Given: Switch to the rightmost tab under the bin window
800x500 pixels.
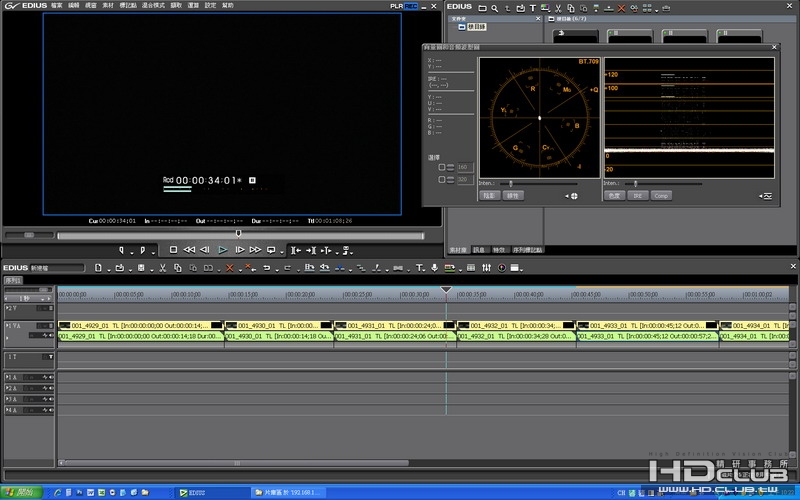Looking at the screenshot, I should 528,250.
